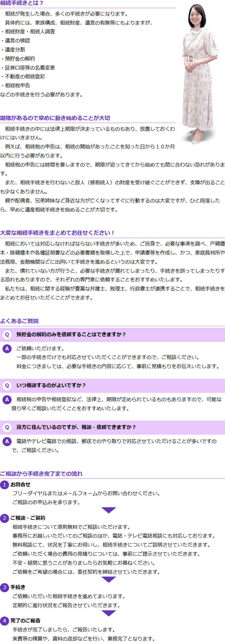Click the step 4 circle beside 完了のご報告
The image size is (225, 644).
[x=4, y=621]
